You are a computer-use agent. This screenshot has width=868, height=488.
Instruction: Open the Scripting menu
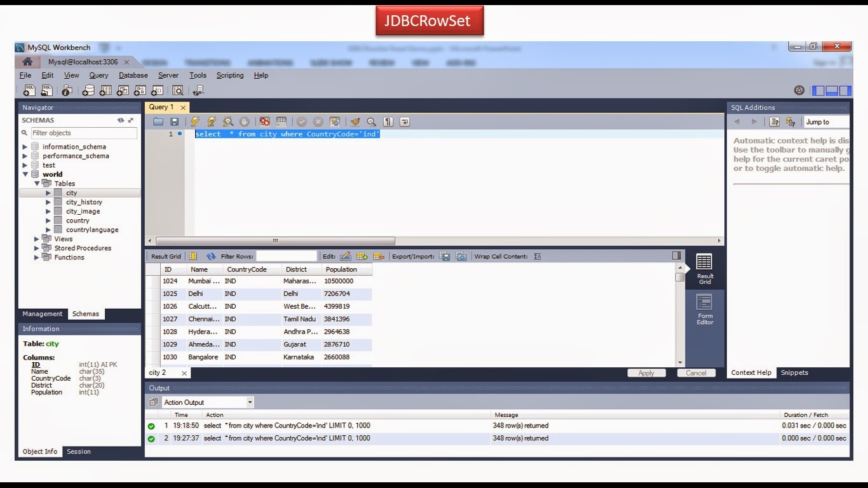(x=230, y=75)
